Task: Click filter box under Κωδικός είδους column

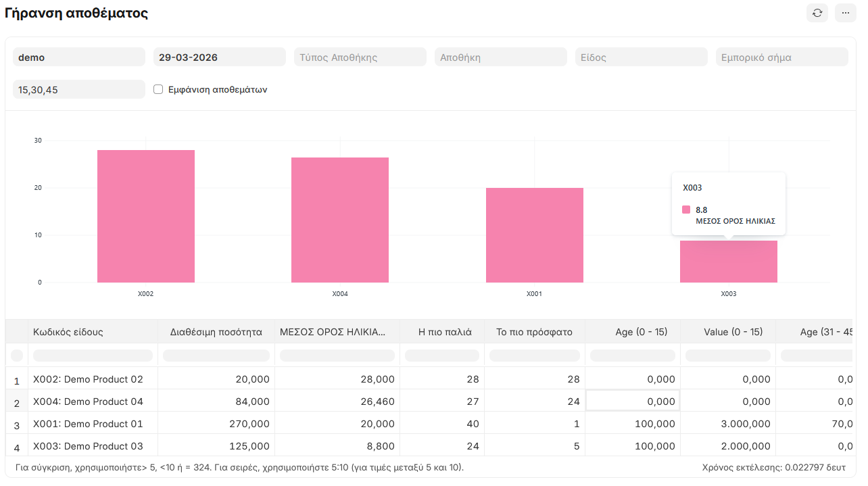Action: (93, 356)
